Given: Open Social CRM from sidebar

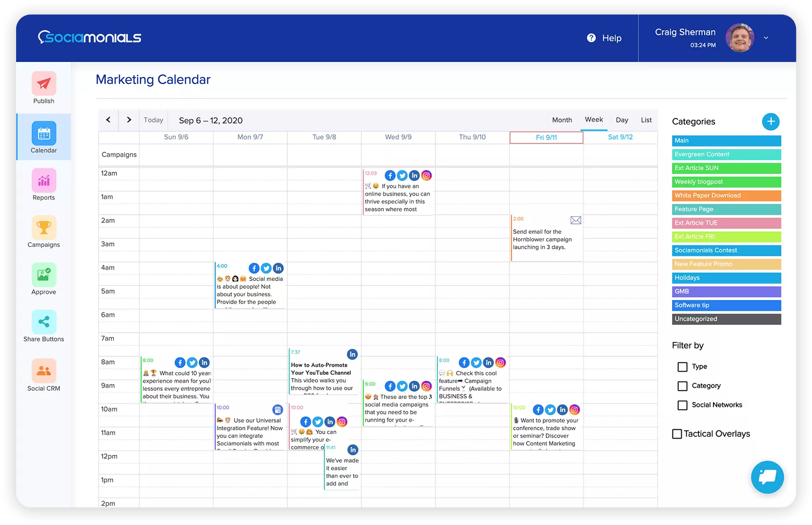Looking at the screenshot, I should 44,371.
